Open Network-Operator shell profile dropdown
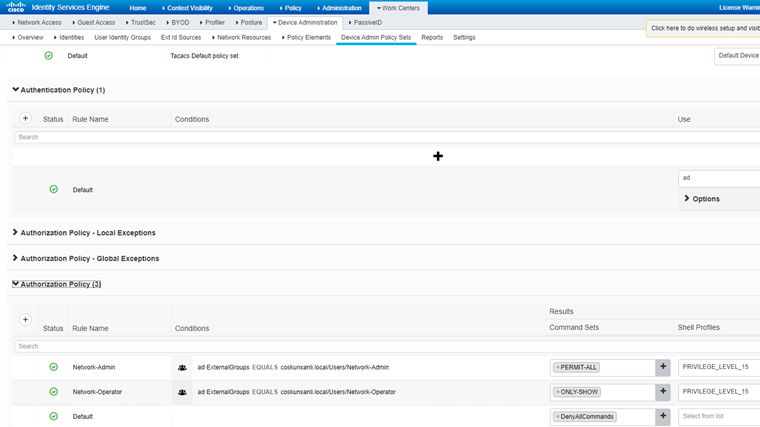 pos(719,392)
